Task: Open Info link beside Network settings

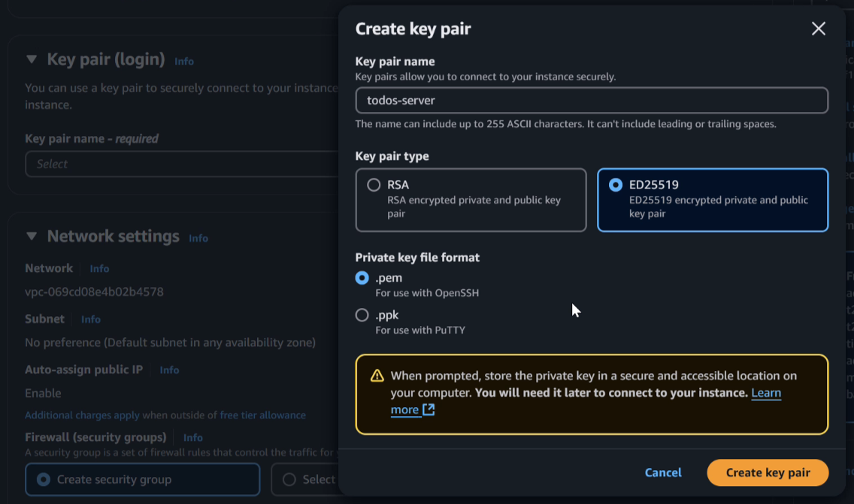Action: coord(198,238)
